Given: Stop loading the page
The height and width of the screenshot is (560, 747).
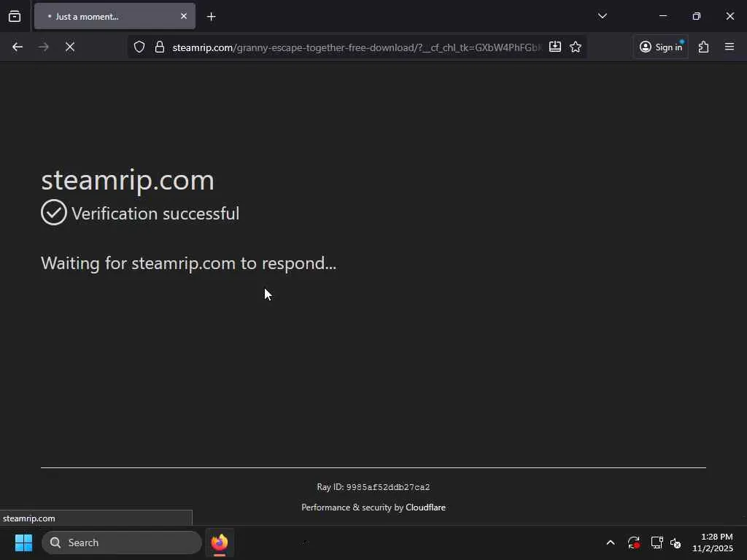Looking at the screenshot, I should [69, 47].
